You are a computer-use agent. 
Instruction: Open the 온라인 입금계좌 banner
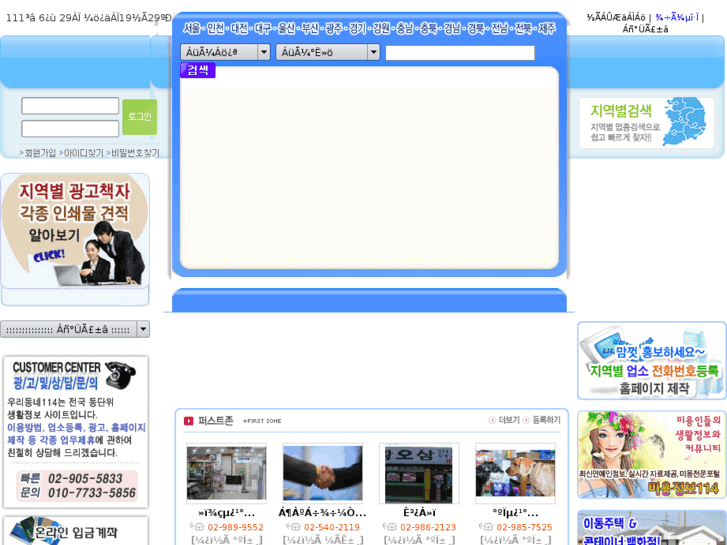click(75, 531)
